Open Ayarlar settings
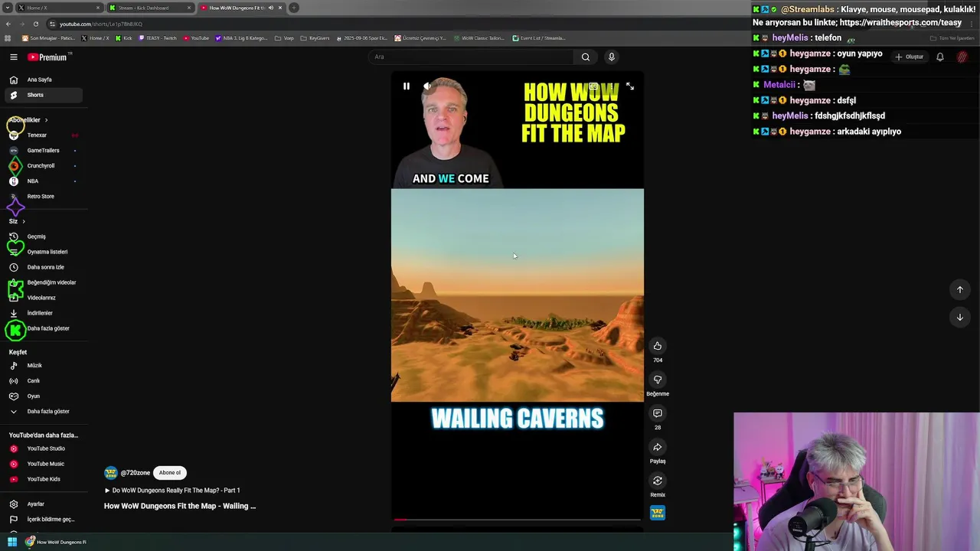The width and height of the screenshot is (980, 551). point(43,504)
